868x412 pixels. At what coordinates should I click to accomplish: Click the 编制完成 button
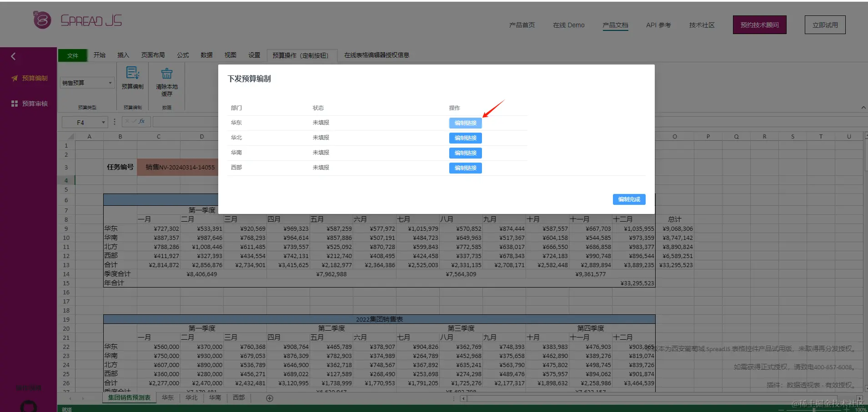(629, 199)
